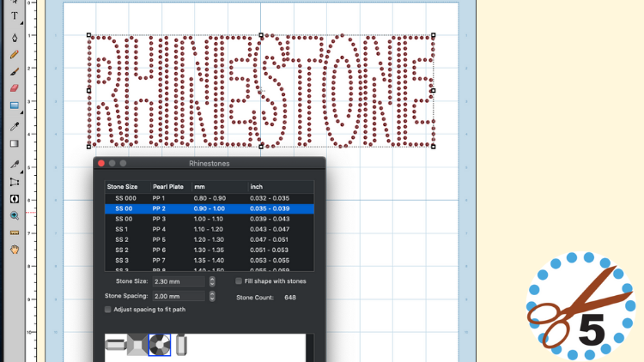Choose the Eraser tool
The image size is (644, 362).
(15, 88)
